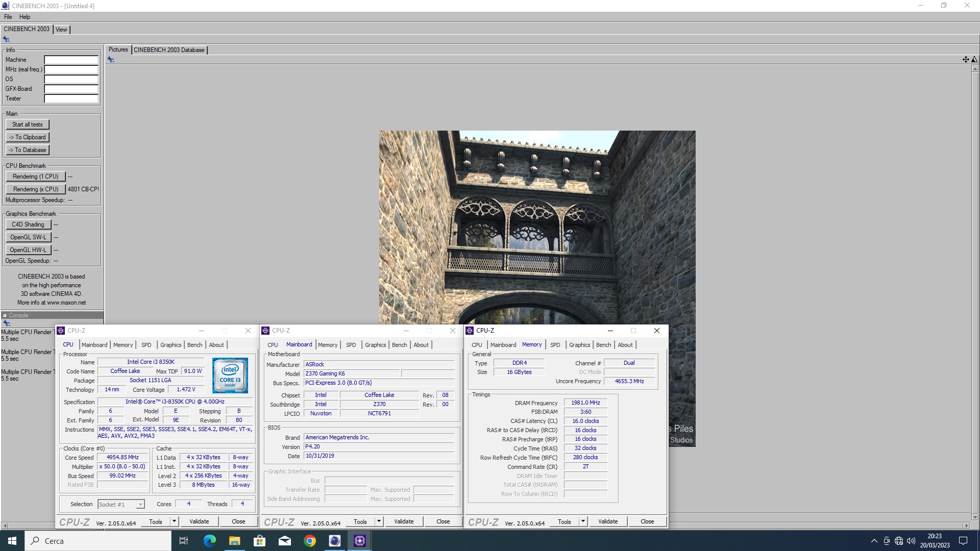Image resolution: width=980 pixels, height=551 pixels.
Task: Switch to the View tab in Cinebench
Action: click(61, 30)
